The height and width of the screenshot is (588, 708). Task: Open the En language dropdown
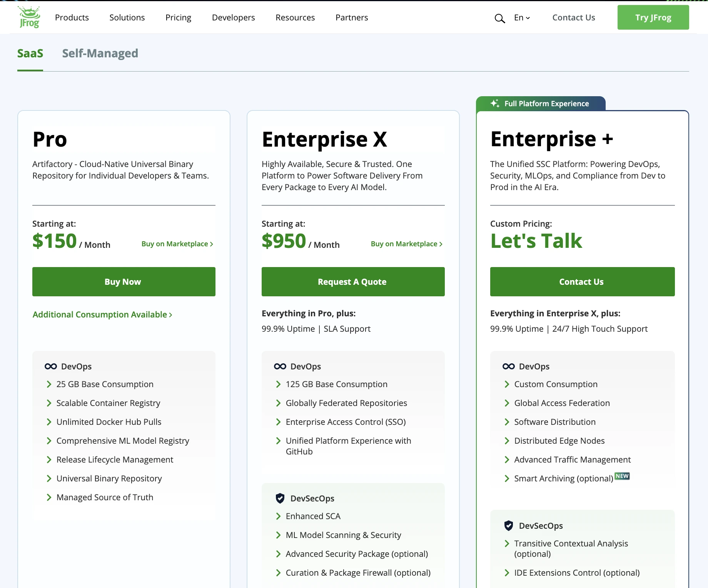521,18
